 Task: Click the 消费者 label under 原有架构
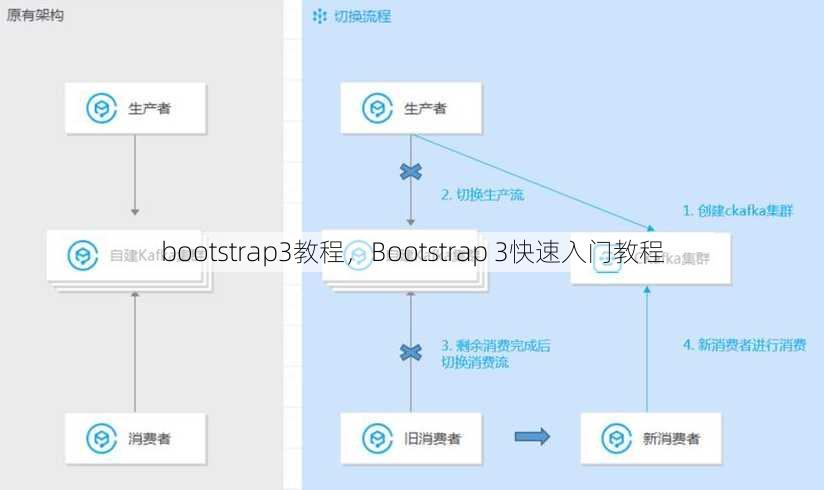[149, 438]
